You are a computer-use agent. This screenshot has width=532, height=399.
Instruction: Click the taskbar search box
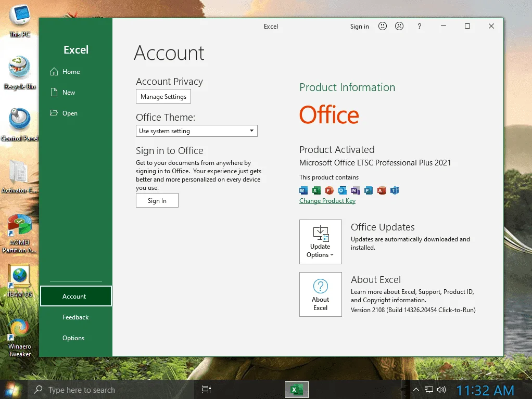pos(110,390)
